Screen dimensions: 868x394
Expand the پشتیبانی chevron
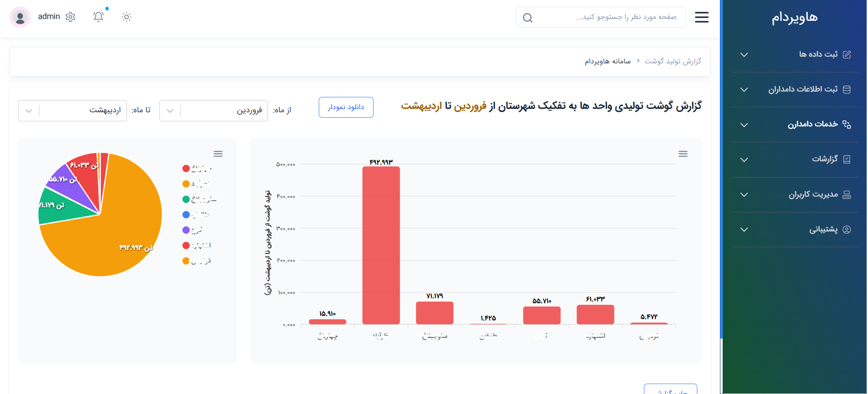tap(744, 230)
